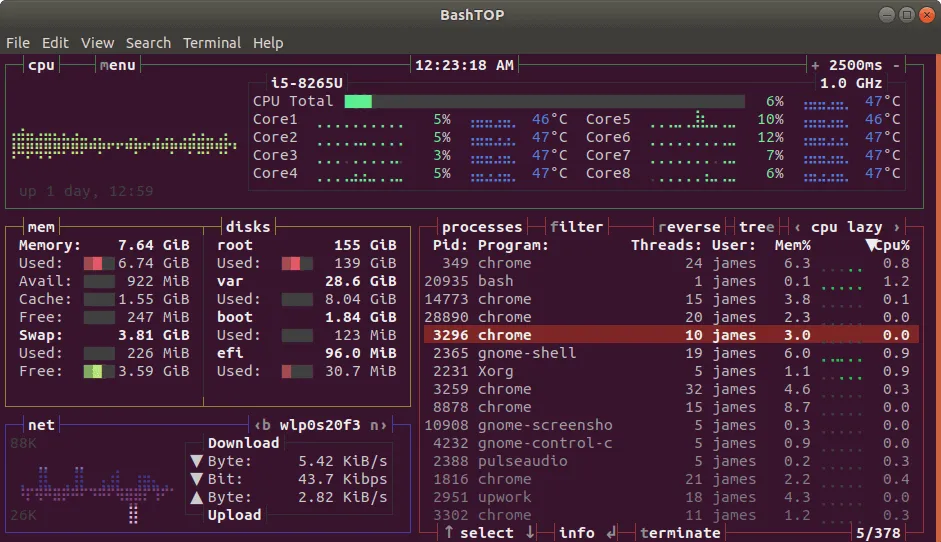Select the upwork process row
Image resolution: width=941 pixels, height=542 pixels.
click(x=671, y=497)
